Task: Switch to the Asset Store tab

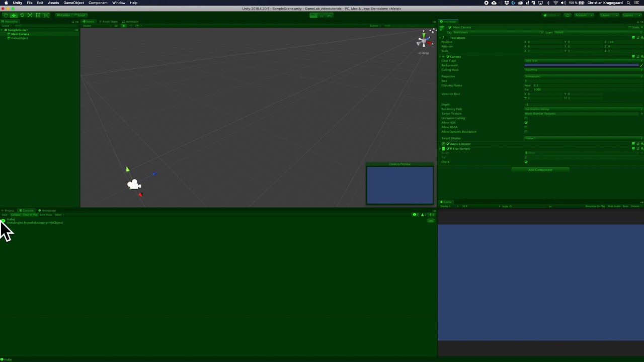Action: tap(109, 22)
